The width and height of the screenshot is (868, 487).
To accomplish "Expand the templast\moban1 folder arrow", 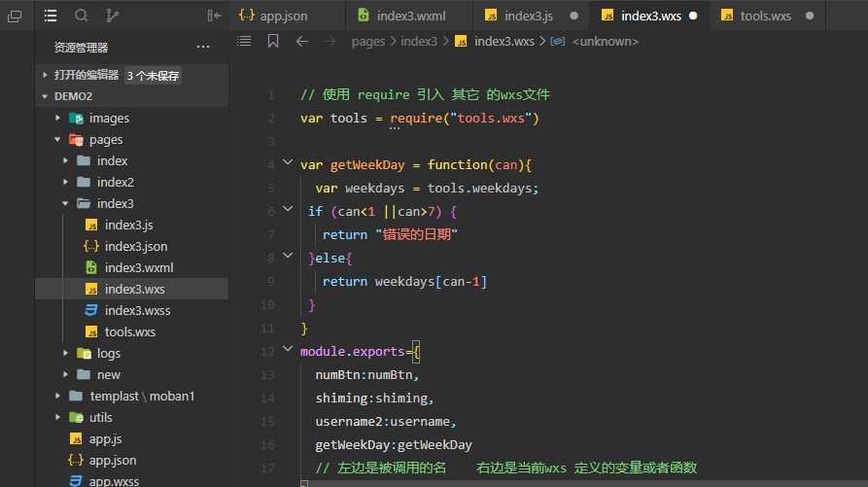I will click(57, 396).
